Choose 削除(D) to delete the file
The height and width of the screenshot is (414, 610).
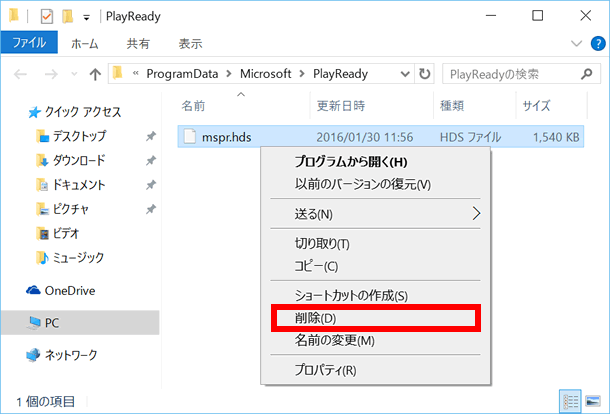click(375, 318)
